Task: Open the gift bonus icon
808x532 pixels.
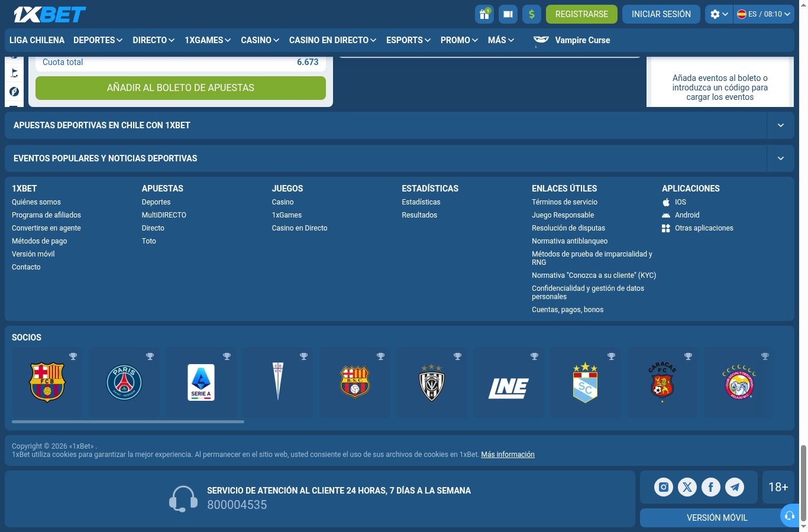Action: (x=484, y=14)
